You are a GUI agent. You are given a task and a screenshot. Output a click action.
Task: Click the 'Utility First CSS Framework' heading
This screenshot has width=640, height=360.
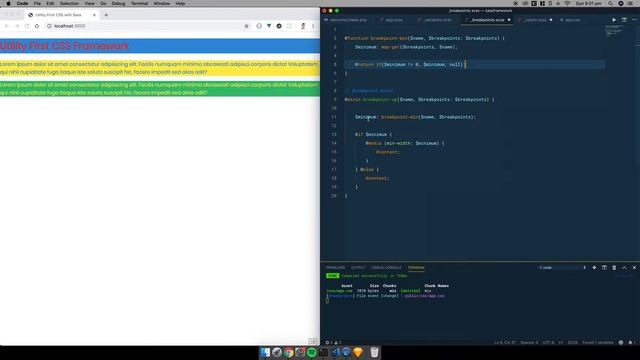64,46
